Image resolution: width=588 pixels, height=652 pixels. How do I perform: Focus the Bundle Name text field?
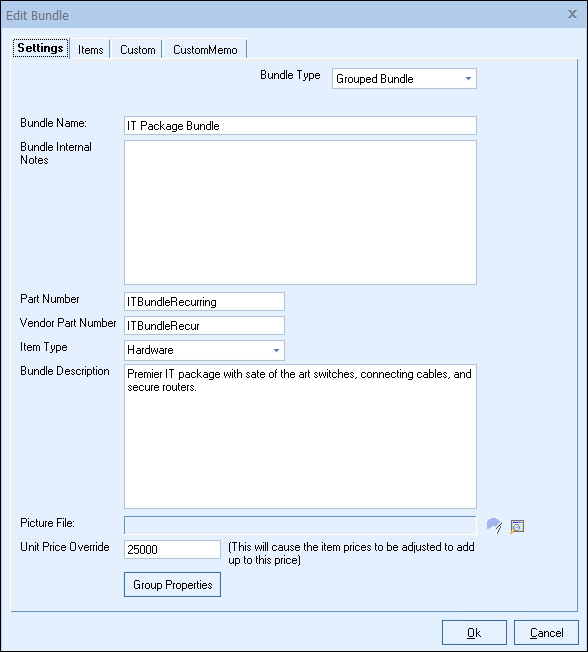pyautogui.click(x=300, y=126)
